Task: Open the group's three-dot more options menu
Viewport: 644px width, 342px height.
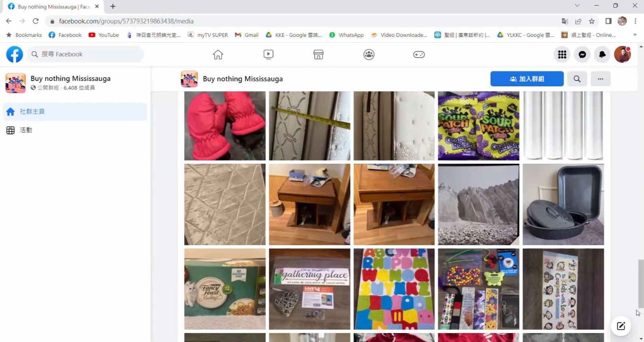Action: pos(600,79)
